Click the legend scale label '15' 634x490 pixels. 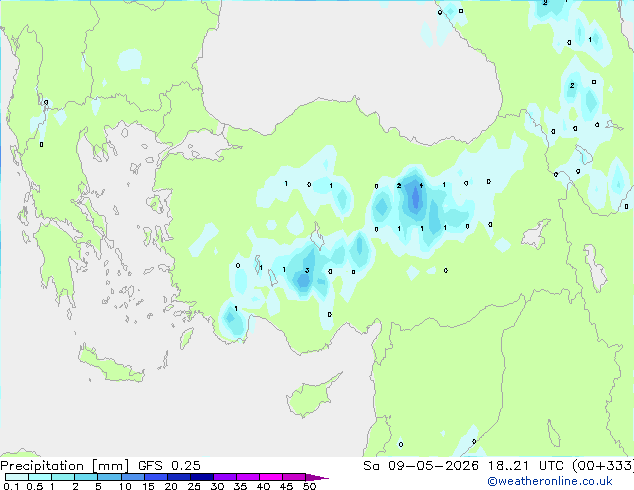coord(148,486)
